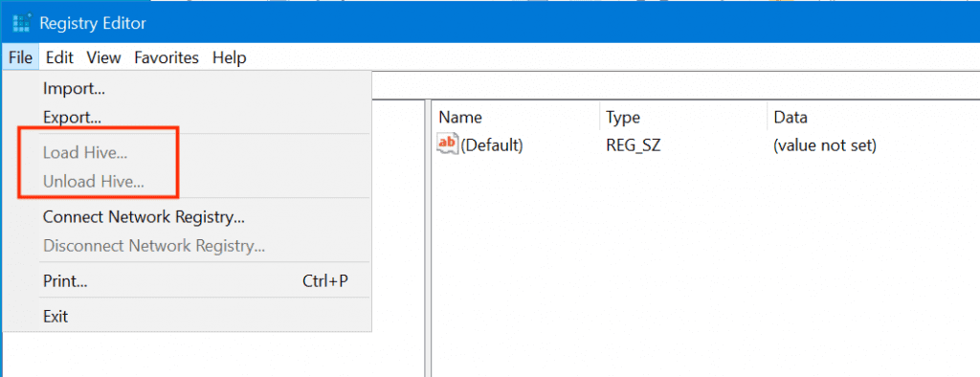This screenshot has height=377, width=980.
Task: Open the Edit menu
Action: click(59, 58)
